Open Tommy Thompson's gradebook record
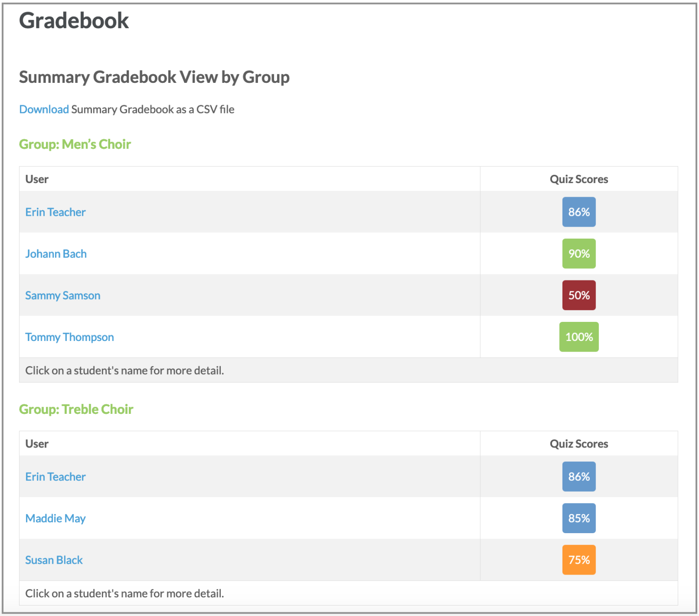The image size is (699, 616). click(69, 337)
